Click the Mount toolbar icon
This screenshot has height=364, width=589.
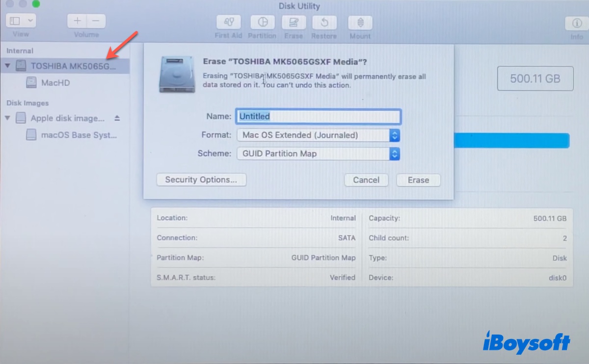360,23
